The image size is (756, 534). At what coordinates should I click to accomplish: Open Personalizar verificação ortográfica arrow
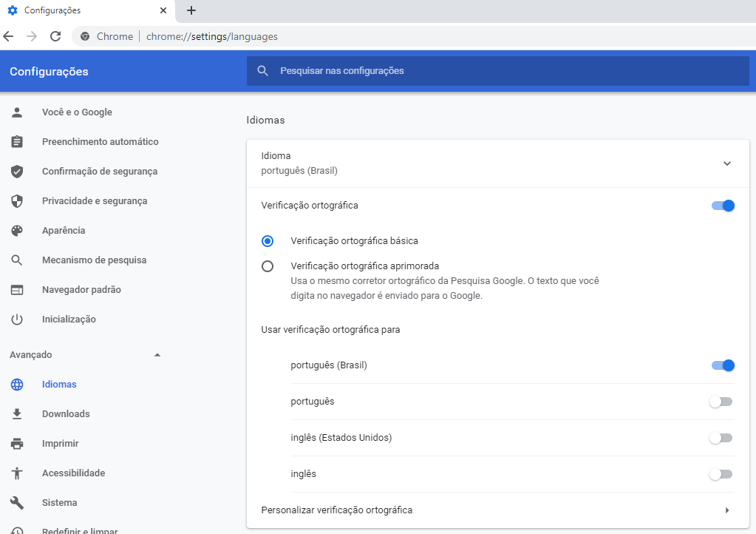tap(727, 510)
